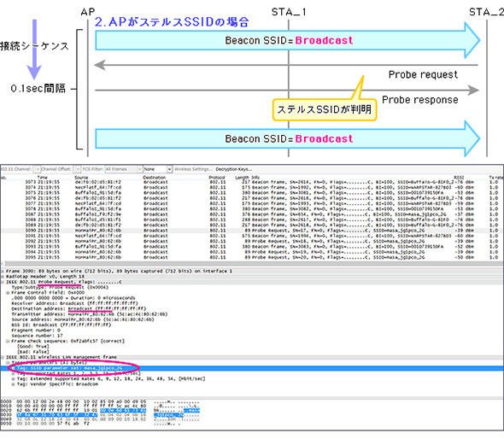Screen dimensions: 504x439
Task: Expand the Tag SSID parameter set node
Action: tap(13, 368)
